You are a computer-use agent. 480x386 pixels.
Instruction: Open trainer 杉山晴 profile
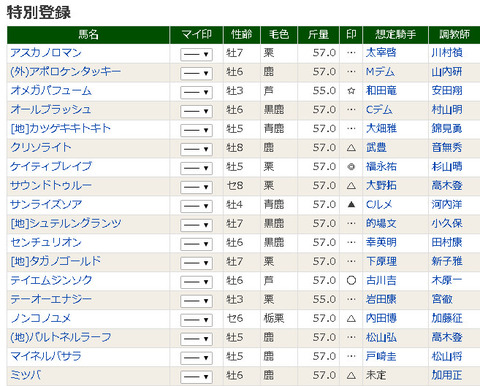(x=447, y=167)
